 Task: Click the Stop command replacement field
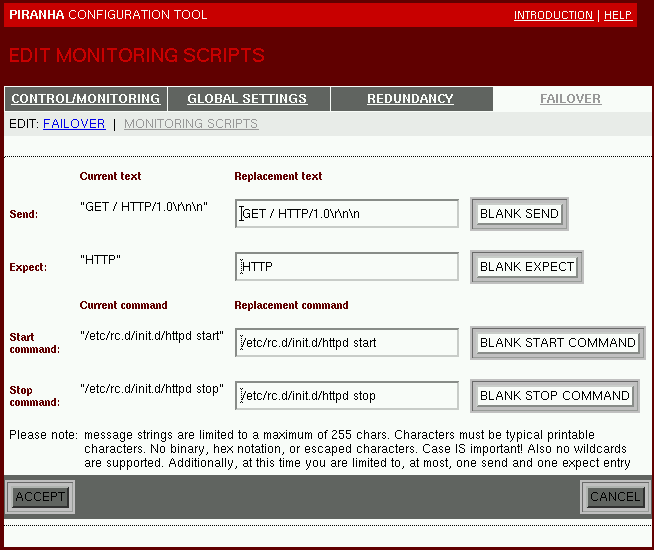pyautogui.click(x=347, y=396)
